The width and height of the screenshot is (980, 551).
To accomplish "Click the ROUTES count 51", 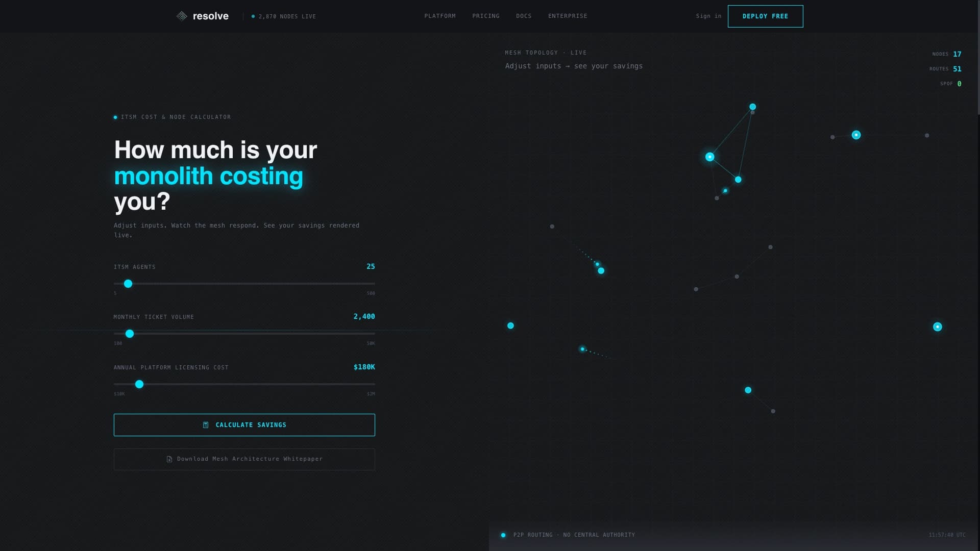I will (x=957, y=69).
